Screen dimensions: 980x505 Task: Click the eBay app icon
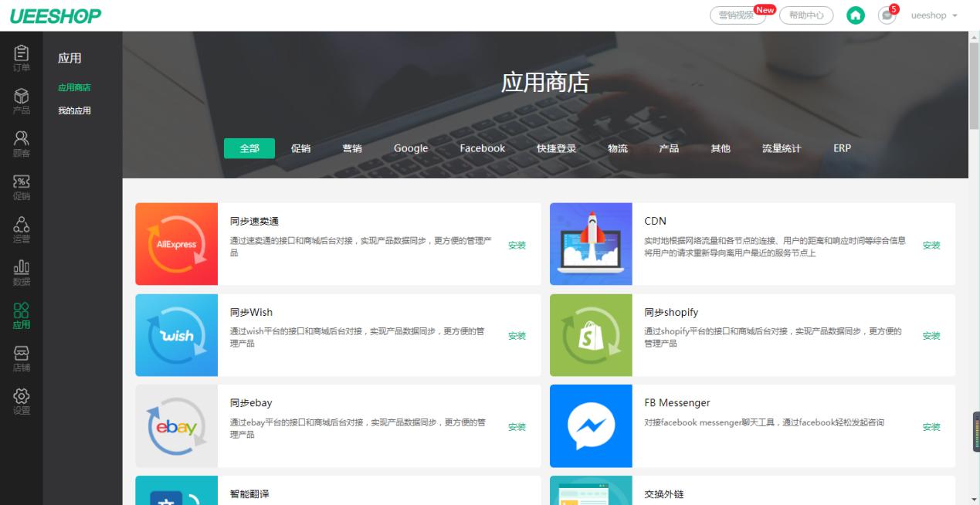176,426
